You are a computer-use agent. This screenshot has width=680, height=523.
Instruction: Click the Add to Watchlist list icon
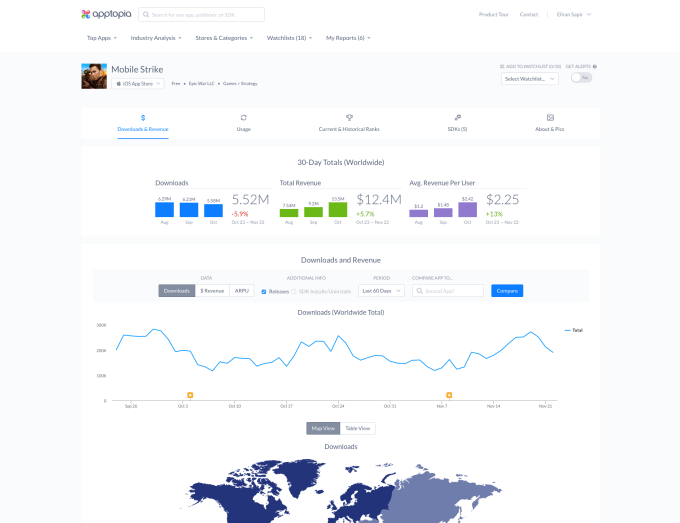[502, 66]
